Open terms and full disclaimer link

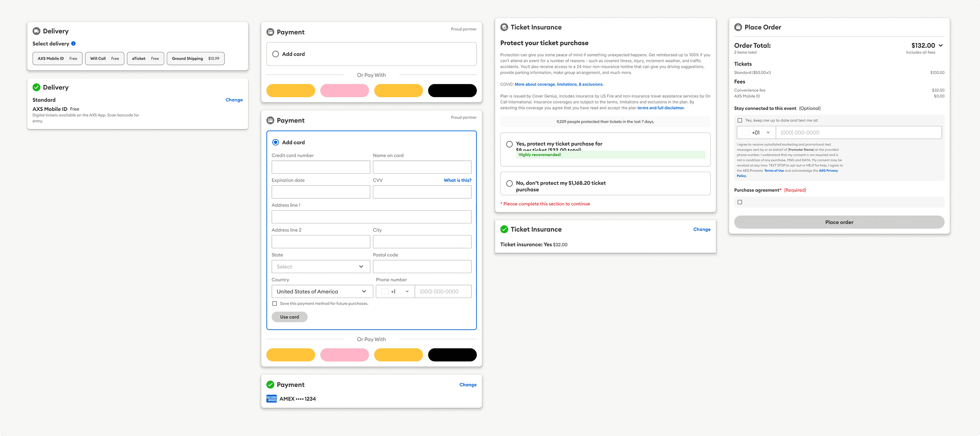point(661,108)
